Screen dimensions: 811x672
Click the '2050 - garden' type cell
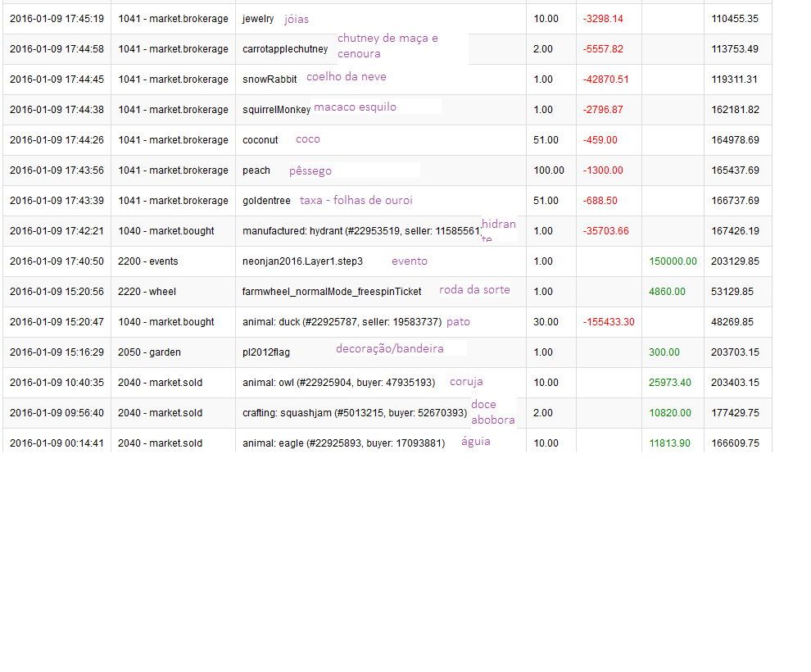coord(149,352)
